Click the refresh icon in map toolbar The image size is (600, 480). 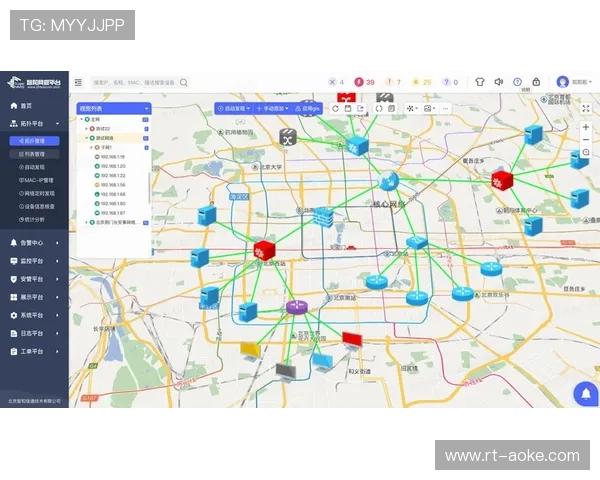(x=335, y=108)
